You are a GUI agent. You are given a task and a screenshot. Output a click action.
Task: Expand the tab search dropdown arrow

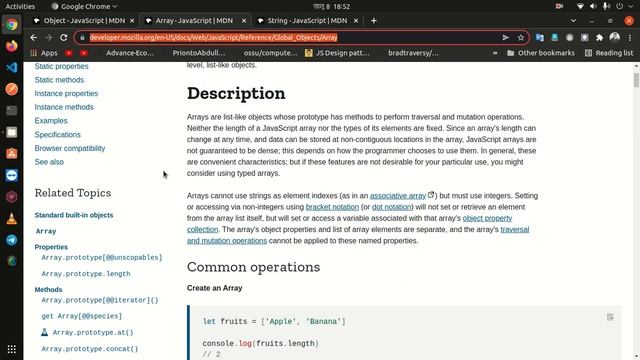pyautogui.click(x=573, y=20)
